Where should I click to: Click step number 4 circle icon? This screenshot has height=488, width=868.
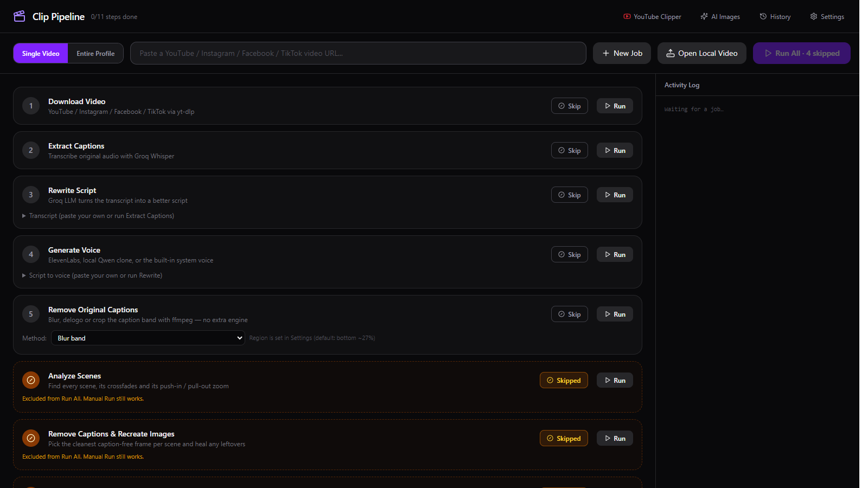[31, 254]
